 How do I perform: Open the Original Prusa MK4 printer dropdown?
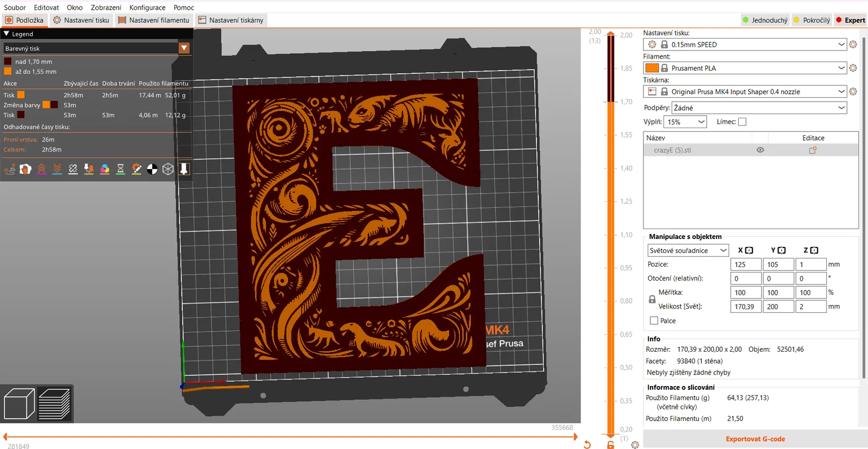pos(745,92)
